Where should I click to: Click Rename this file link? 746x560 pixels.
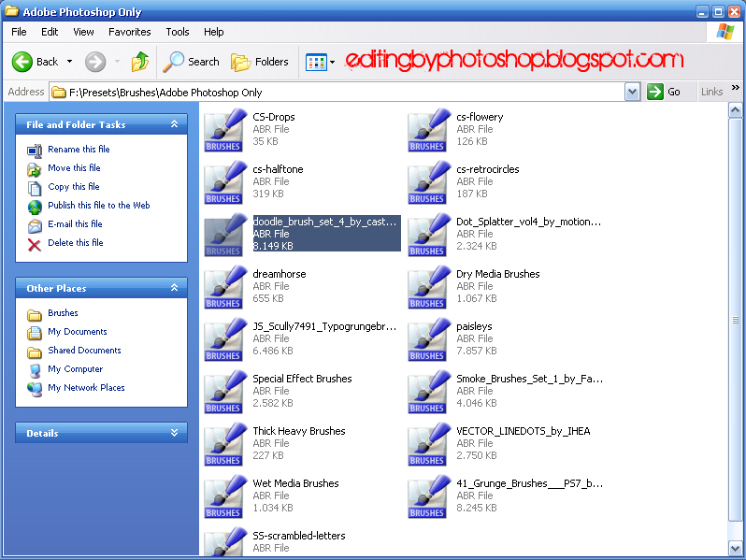[79, 150]
